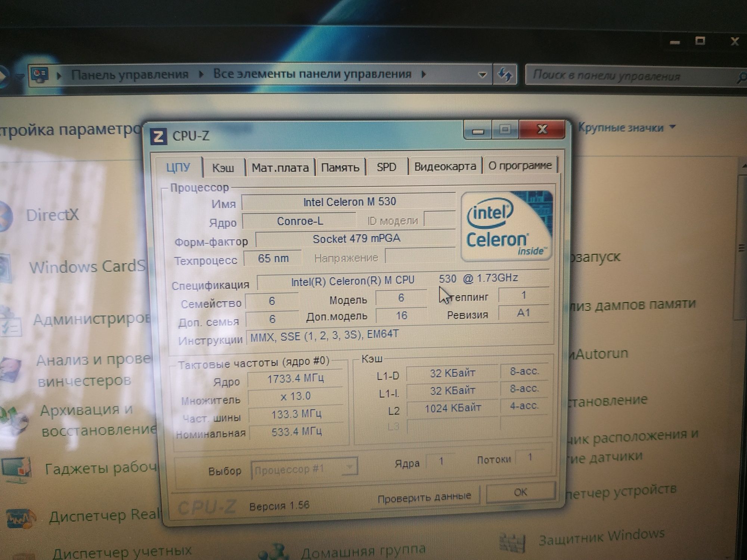This screenshot has width=747, height=560.
Task: Minimize the CPU-Z window
Action: click(478, 131)
